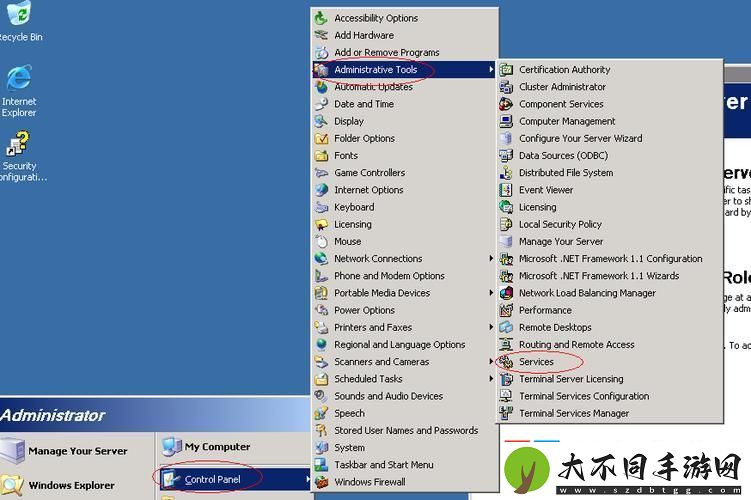Click the Add or Remove Programs icon
The image size is (751, 500).
tap(321, 53)
